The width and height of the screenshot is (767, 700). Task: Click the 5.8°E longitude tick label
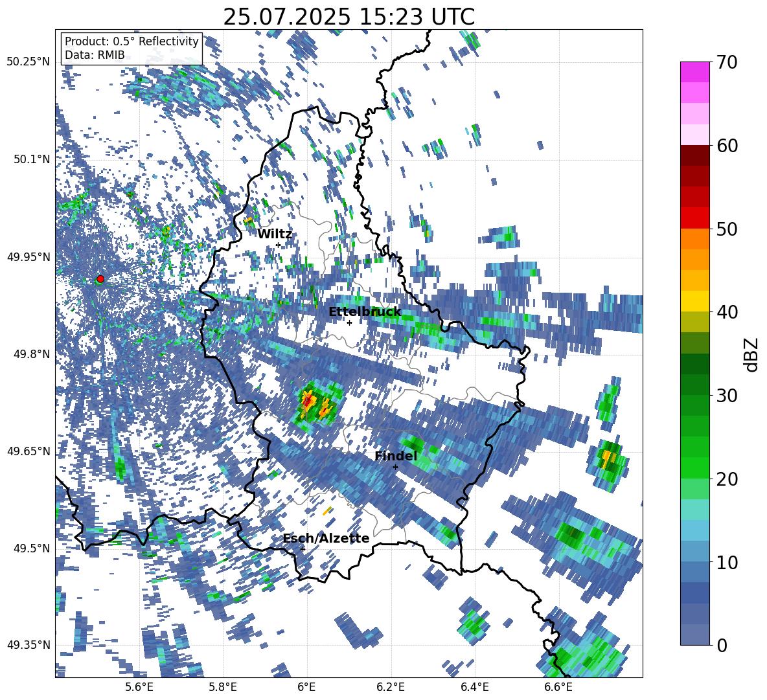223,687
